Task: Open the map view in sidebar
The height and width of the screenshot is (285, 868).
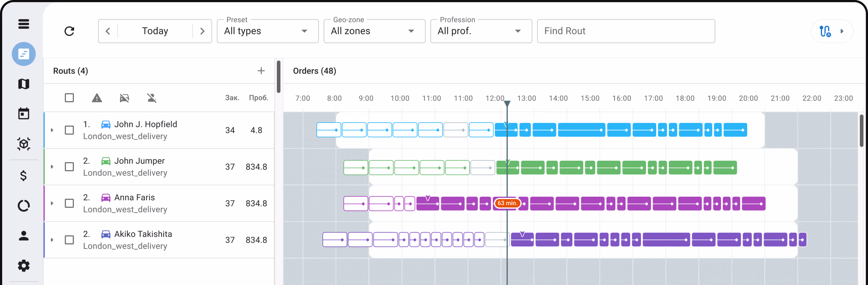Action: point(24,84)
